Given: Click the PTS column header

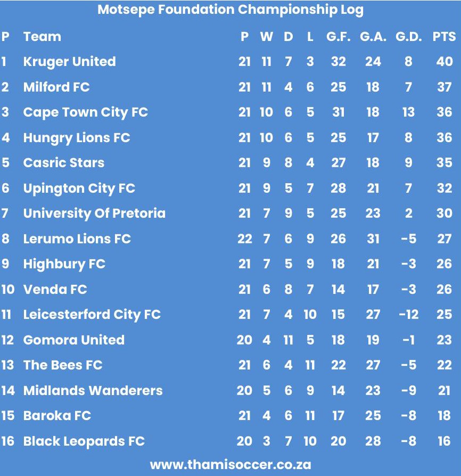Looking at the screenshot, I should [x=444, y=37].
